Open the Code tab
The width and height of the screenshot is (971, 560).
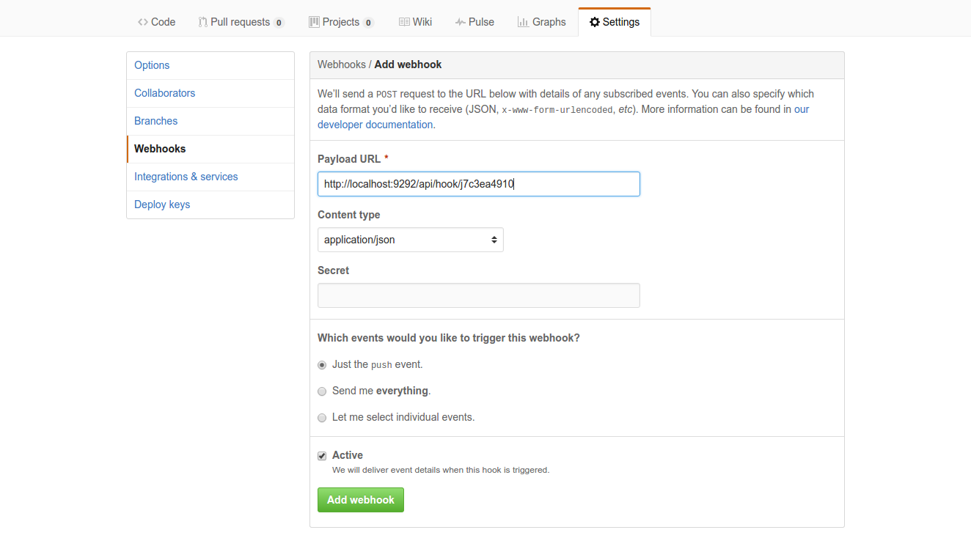click(156, 22)
